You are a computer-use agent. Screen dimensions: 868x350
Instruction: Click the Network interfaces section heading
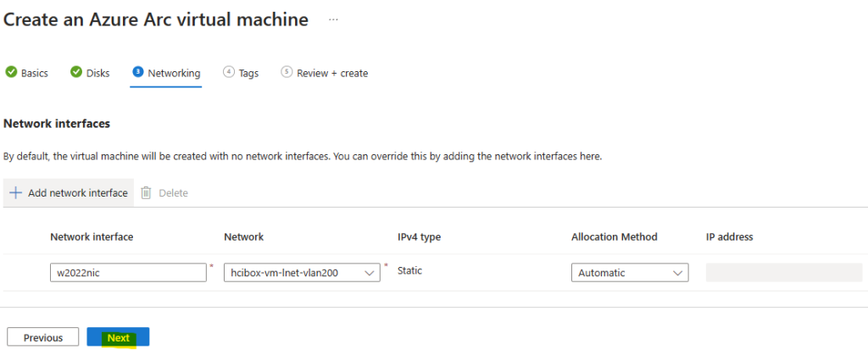(57, 124)
